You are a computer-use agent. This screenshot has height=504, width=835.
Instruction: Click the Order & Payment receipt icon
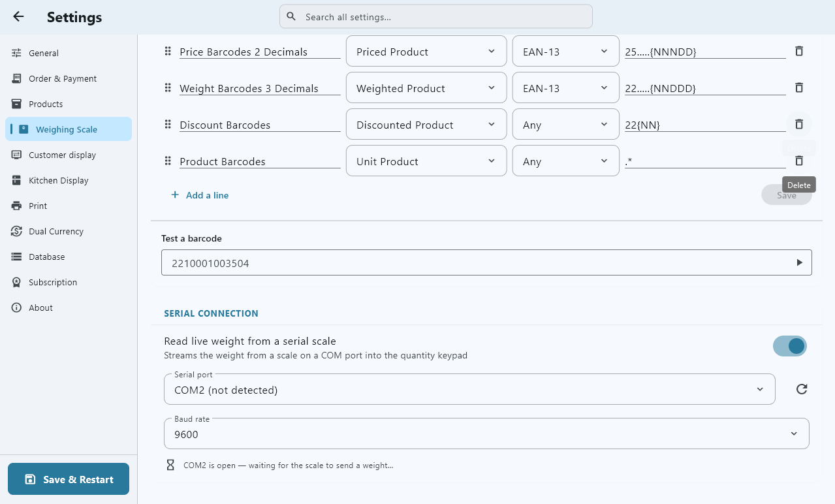click(x=16, y=78)
